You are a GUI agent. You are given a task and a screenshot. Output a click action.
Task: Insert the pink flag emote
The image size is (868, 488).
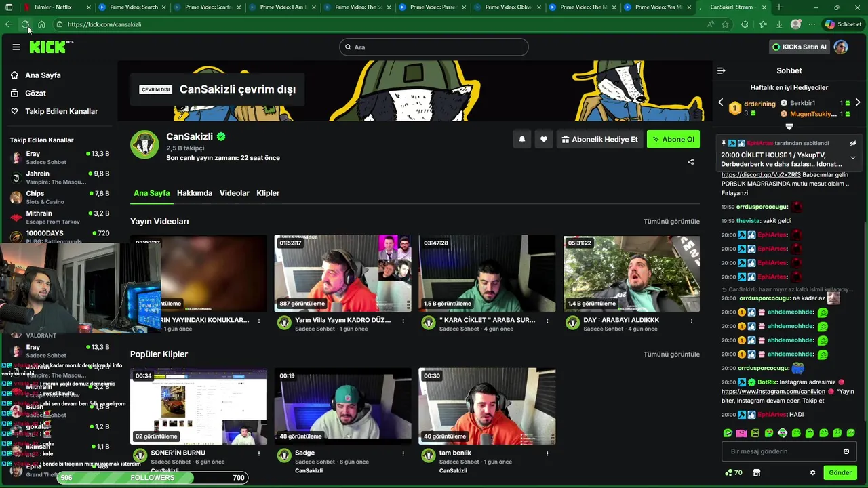click(x=741, y=432)
